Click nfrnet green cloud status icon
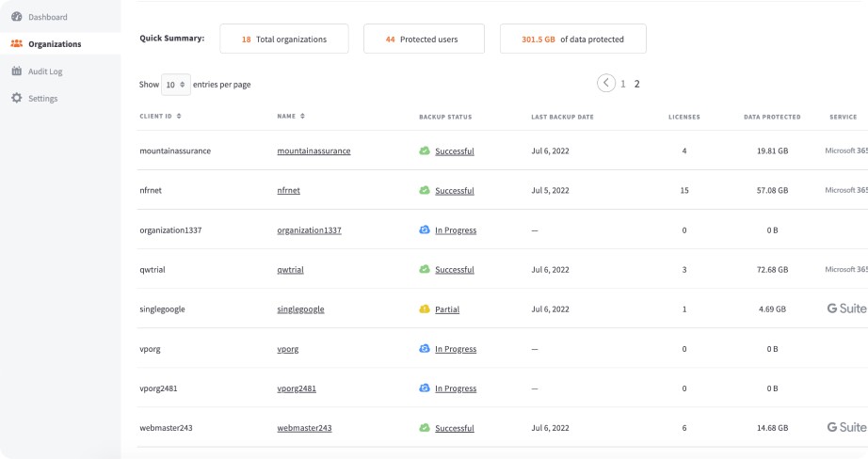This screenshot has height=459, width=868. tap(424, 190)
